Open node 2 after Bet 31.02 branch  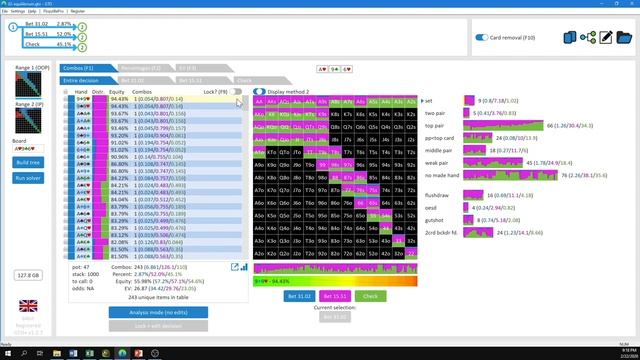point(82,27)
